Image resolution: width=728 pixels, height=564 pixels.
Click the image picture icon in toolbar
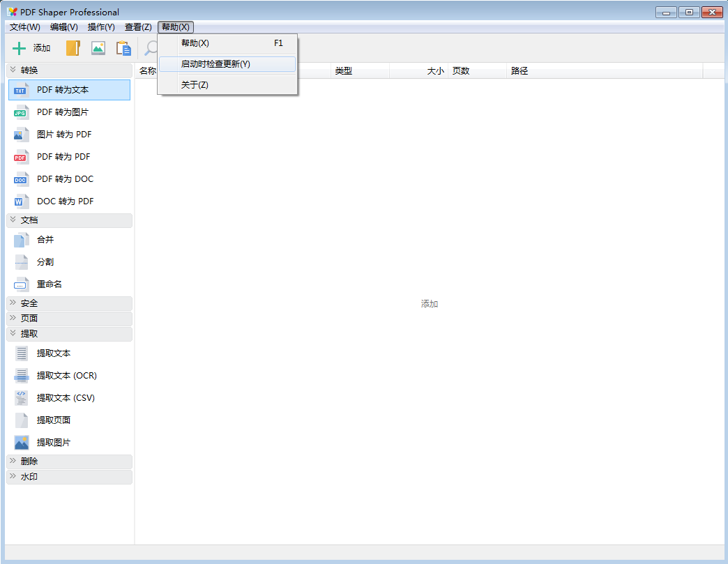[98, 48]
